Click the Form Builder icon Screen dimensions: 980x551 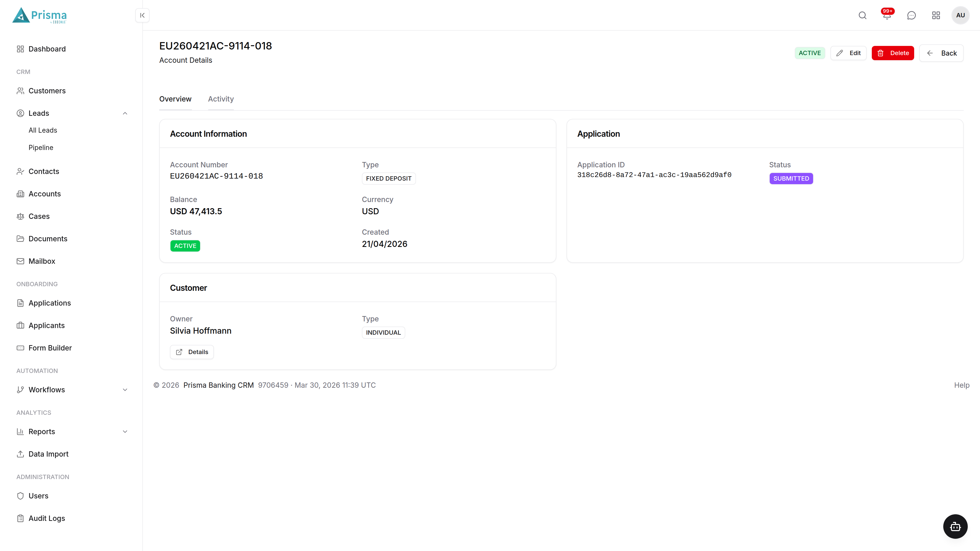[x=20, y=348]
